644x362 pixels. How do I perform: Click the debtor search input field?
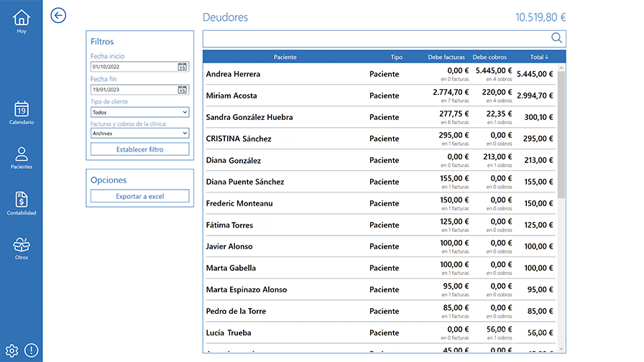click(x=374, y=38)
